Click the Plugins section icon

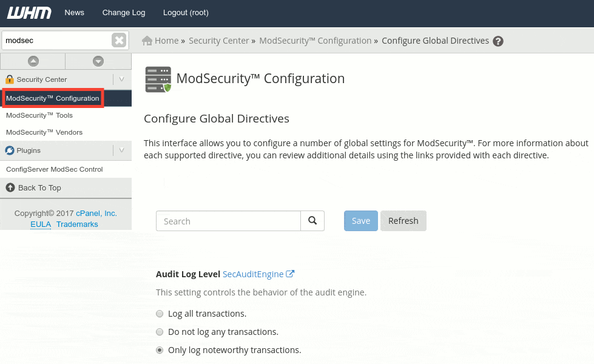[10, 150]
